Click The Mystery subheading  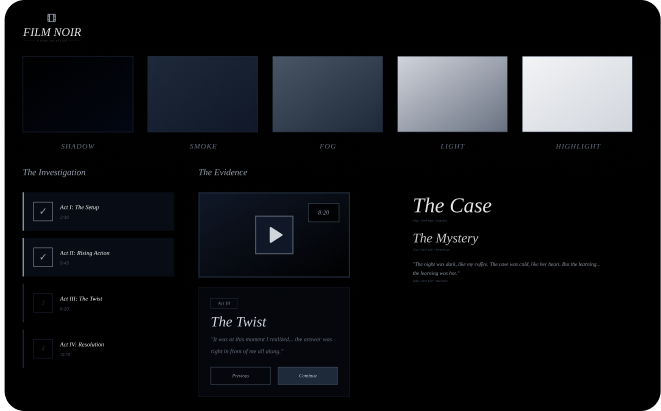tap(446, 238)
